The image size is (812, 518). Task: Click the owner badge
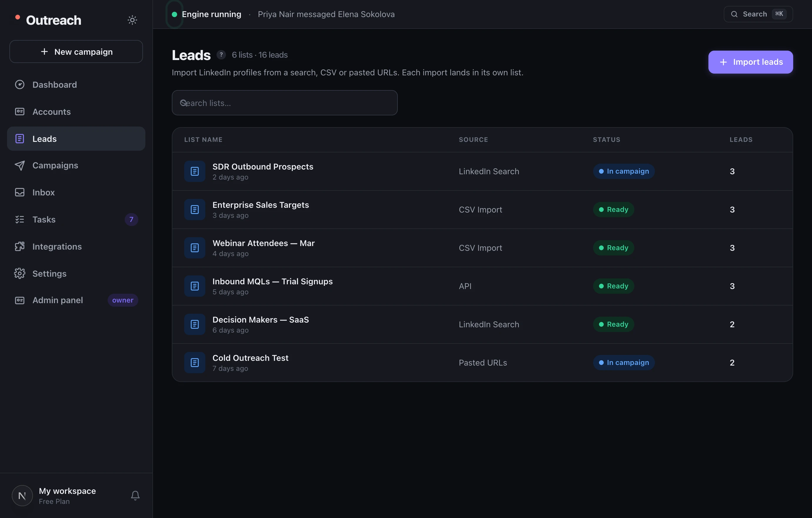123,300
